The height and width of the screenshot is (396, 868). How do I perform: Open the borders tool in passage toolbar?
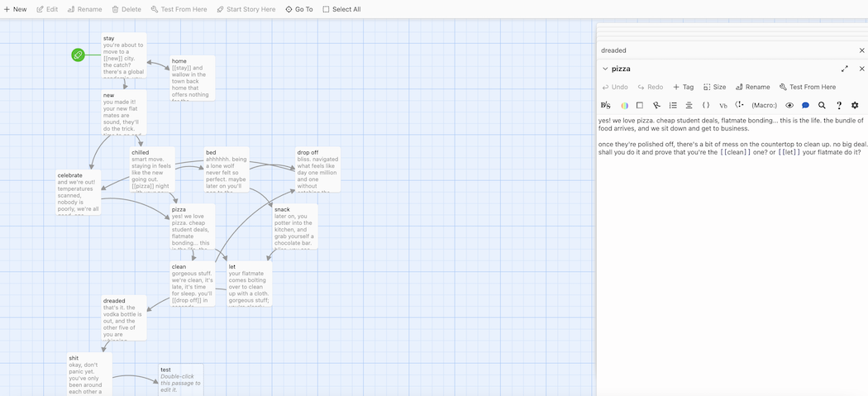639,105
